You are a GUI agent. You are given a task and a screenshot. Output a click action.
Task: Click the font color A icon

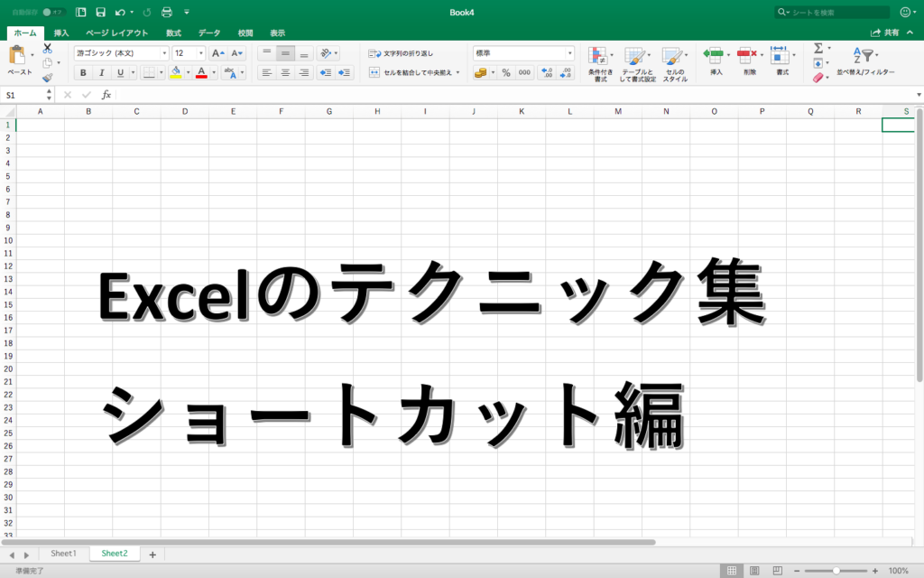tap(201, 72)
